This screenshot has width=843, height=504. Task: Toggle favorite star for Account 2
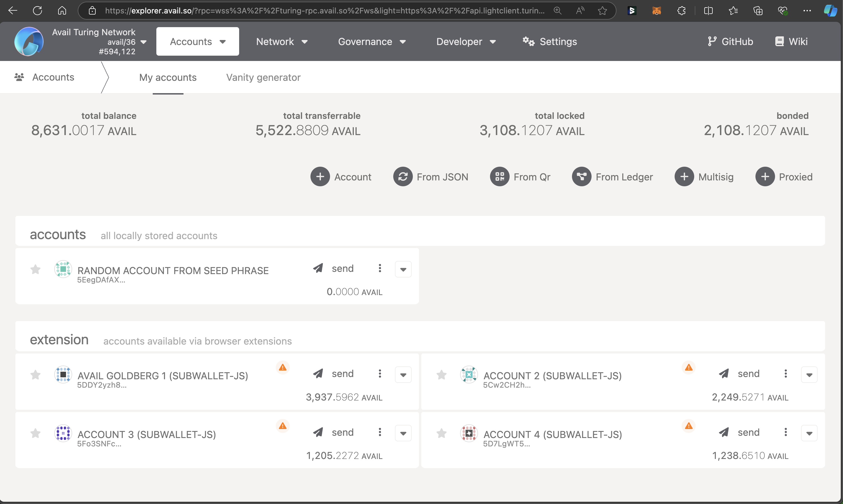point(441,375)
